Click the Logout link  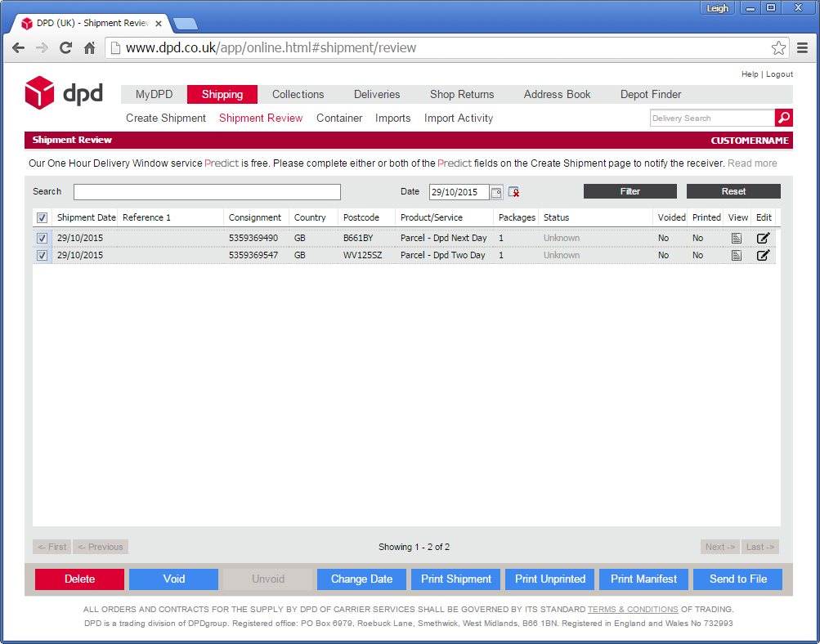(x=779, y=74)
